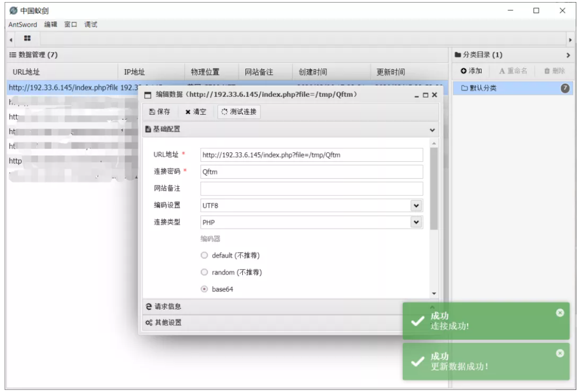Viewport: 583px width, 392px height.
Task: Click the right tab scroll arrow
Action: [570, 39]
